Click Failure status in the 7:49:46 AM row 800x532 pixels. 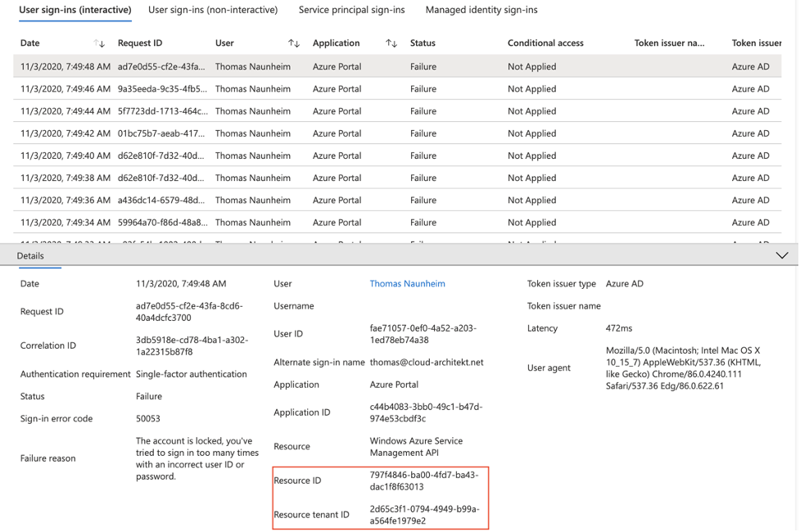click(x=423, y=88)
